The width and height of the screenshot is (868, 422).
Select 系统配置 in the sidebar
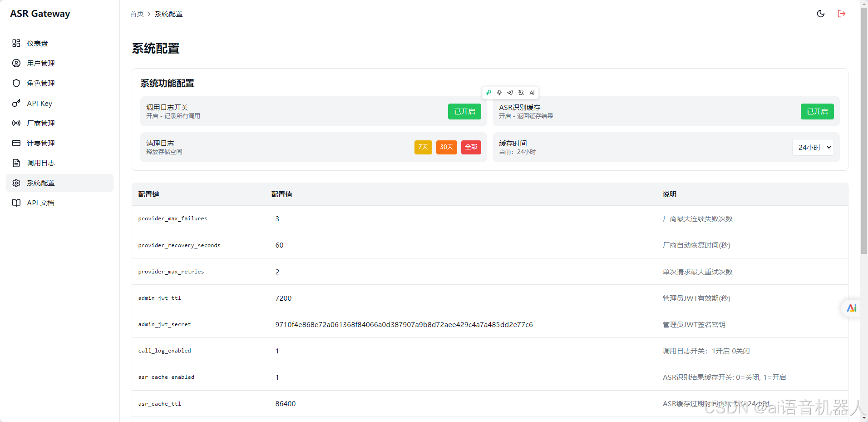coord(59,183)
